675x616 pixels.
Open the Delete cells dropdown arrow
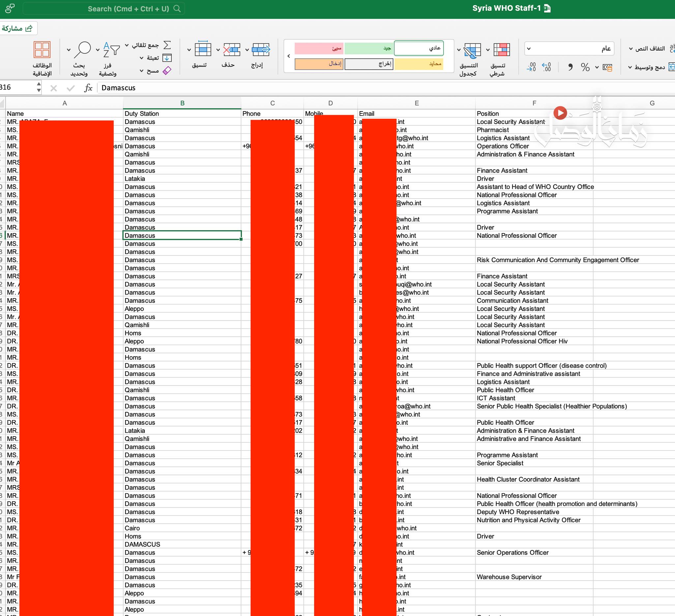(x=218, y=50)
